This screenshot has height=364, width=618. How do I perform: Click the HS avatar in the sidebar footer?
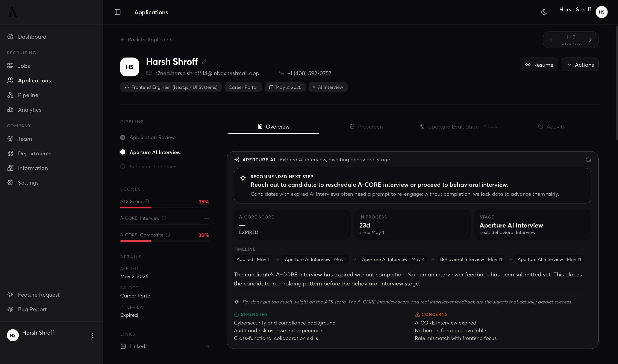[x=13, y=335]
